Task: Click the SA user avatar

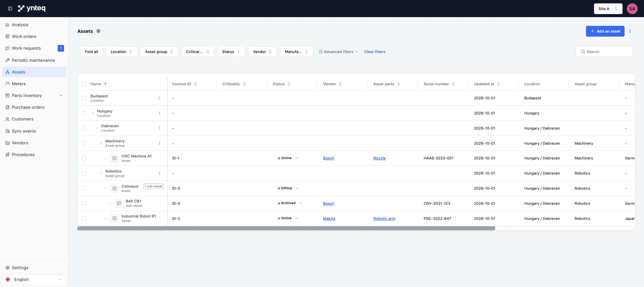Action: point(632,9)
